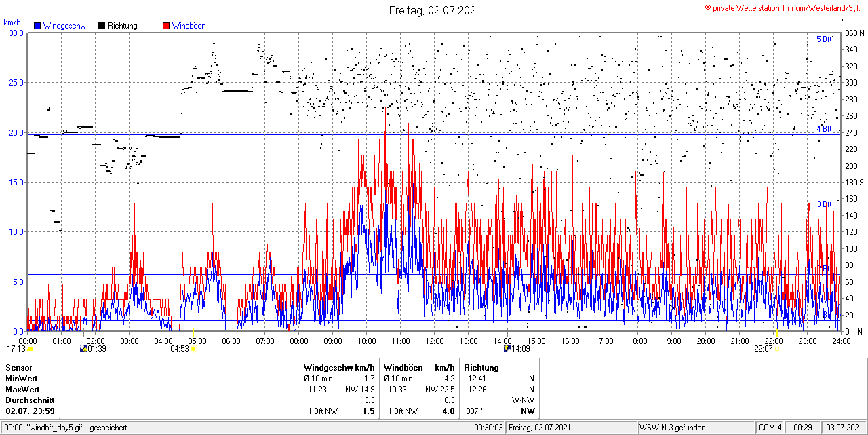Image resolution: width=868 pixels, height=435 pixels.
Task: Select the Richtung legend label
Action: click(122, 26)
